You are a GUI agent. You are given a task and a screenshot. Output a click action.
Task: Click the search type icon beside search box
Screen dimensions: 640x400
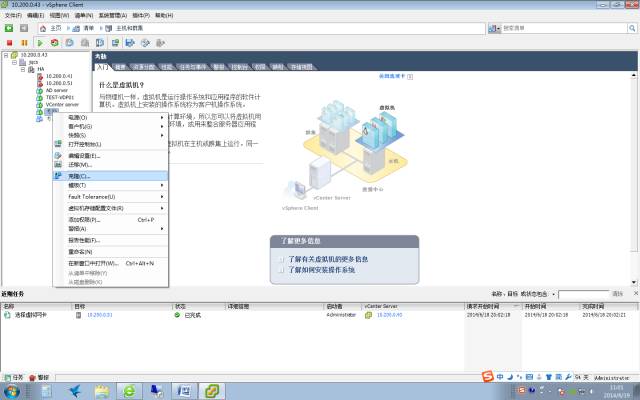[x=494, y=29]
